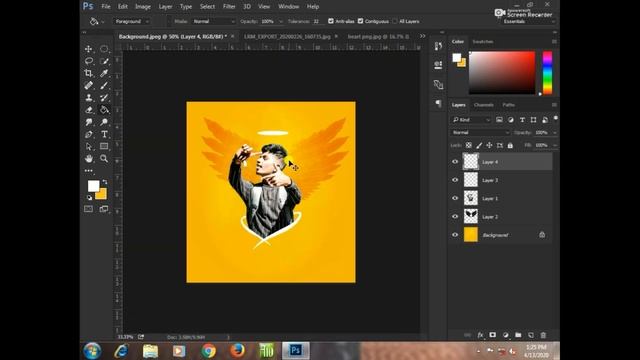640x360 pixels.
Task: Select the Hand tool
Action: click(x=89, y=159)
